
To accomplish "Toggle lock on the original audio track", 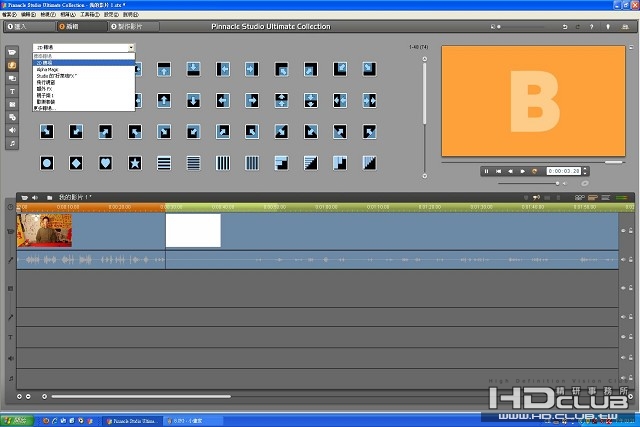I will click(631, 260).
